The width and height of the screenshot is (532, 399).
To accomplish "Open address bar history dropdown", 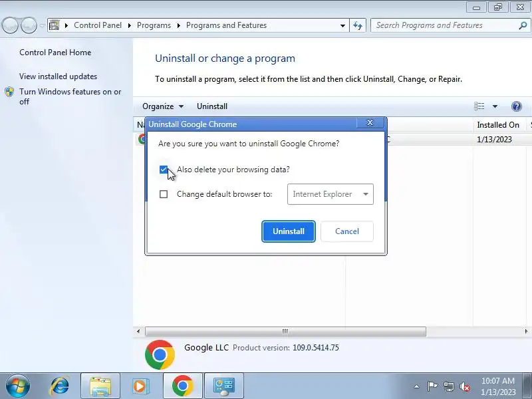I will point(342,25).
